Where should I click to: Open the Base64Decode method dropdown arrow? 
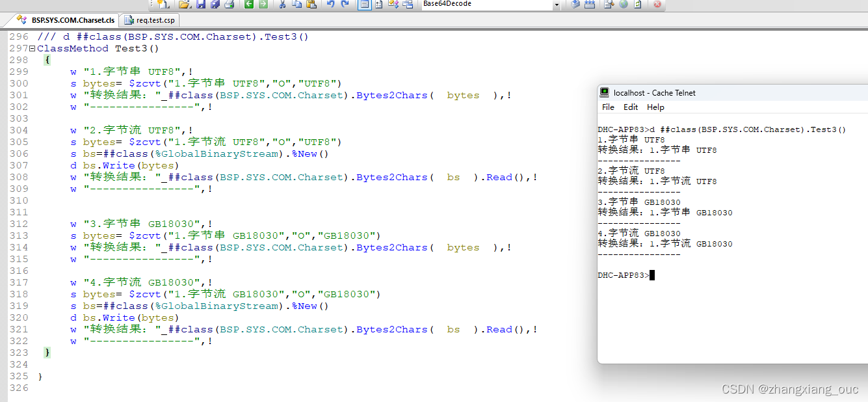click(557, 5)
